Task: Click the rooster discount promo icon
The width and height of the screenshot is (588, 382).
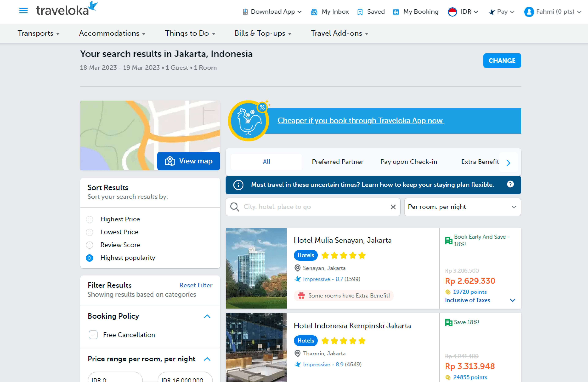Action: [x=249, y=120]
